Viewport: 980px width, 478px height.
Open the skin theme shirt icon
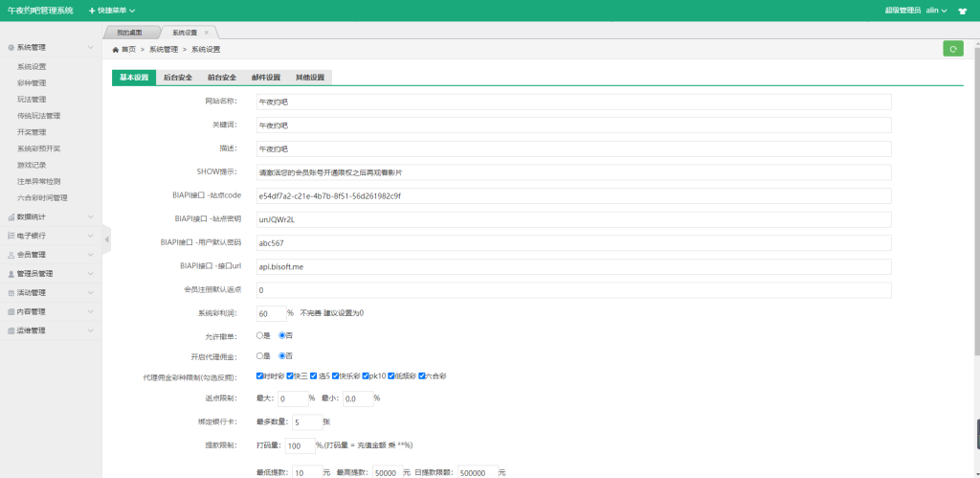962,11
